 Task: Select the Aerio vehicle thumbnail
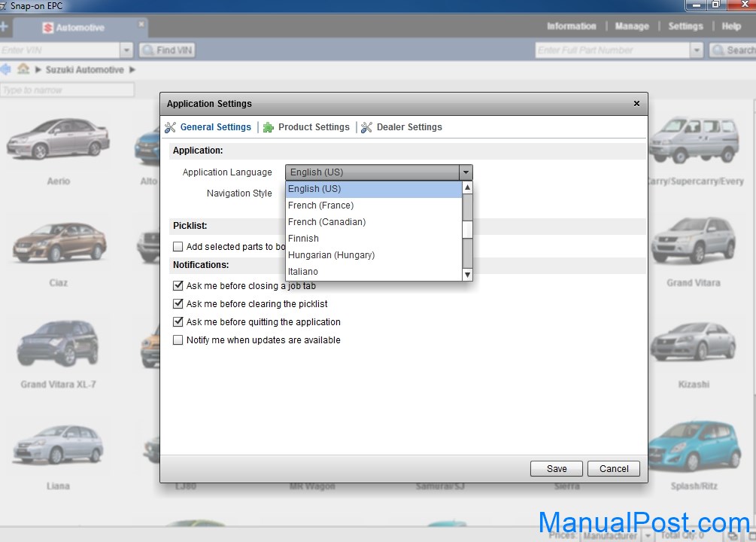(59, 139)
